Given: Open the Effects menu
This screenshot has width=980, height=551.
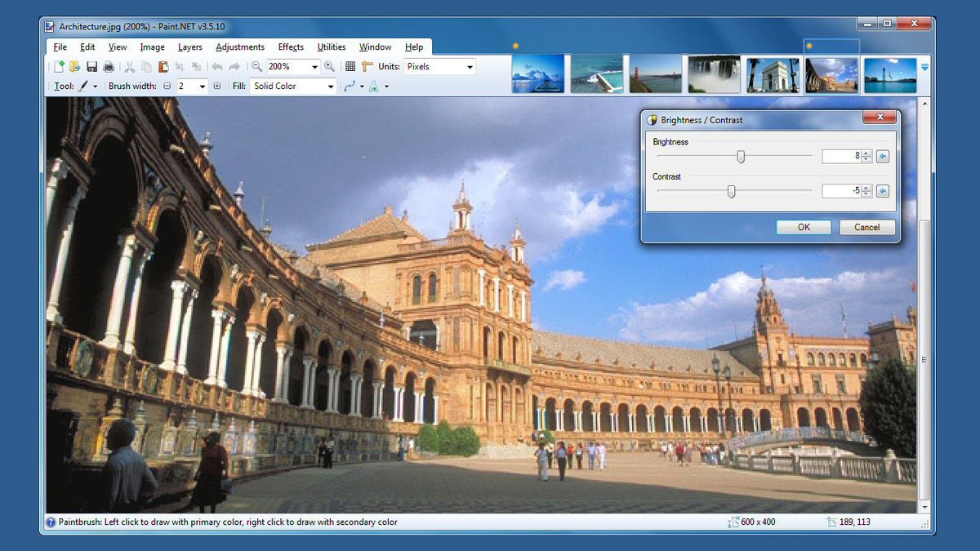Looking at the screenshot, I should 290,47.
